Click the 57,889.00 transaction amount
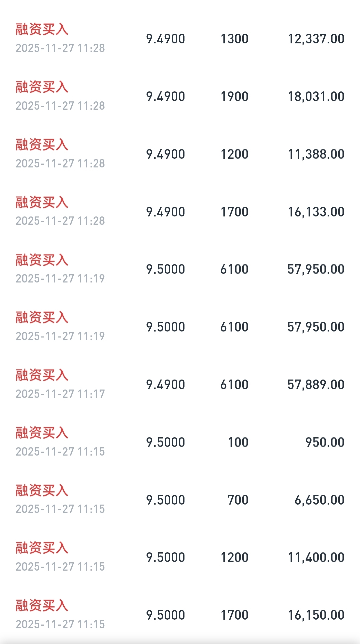The width and height of the screenshot is (360, 644). [316, 385]
